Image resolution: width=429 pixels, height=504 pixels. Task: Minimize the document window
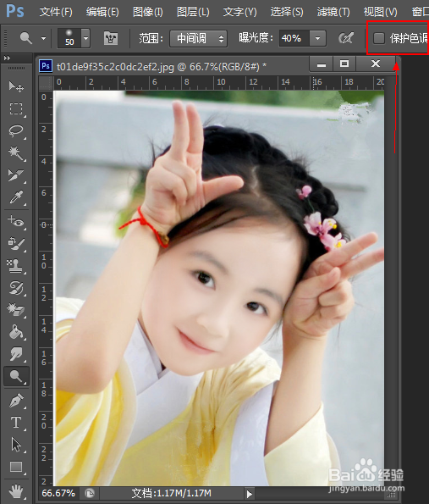(x=321, y=64)
